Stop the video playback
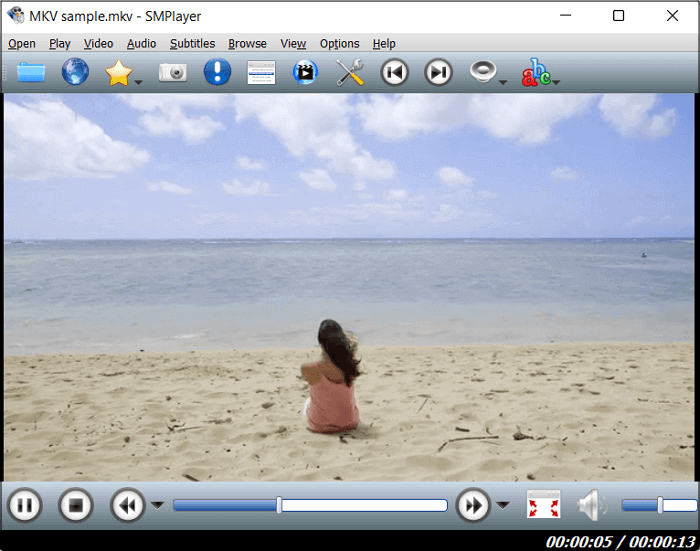The image size is (700, 551). [75, 505]
